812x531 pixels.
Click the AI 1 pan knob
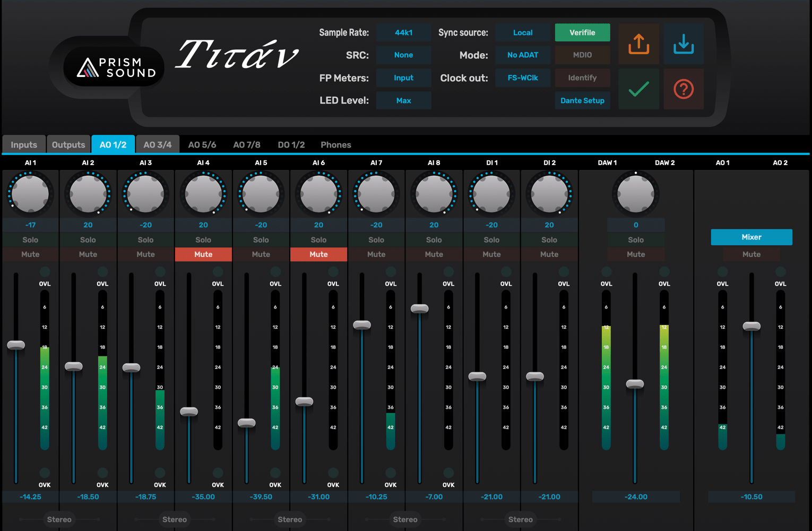(x=30, y=194)
